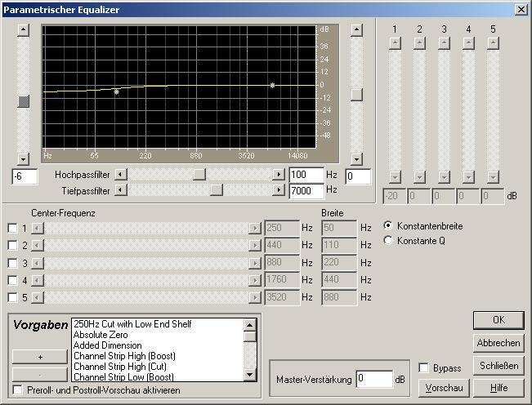Click the Vorschau button
This screenshot has width=532, height=405.
pyautogui.click(x=441, y=389)
